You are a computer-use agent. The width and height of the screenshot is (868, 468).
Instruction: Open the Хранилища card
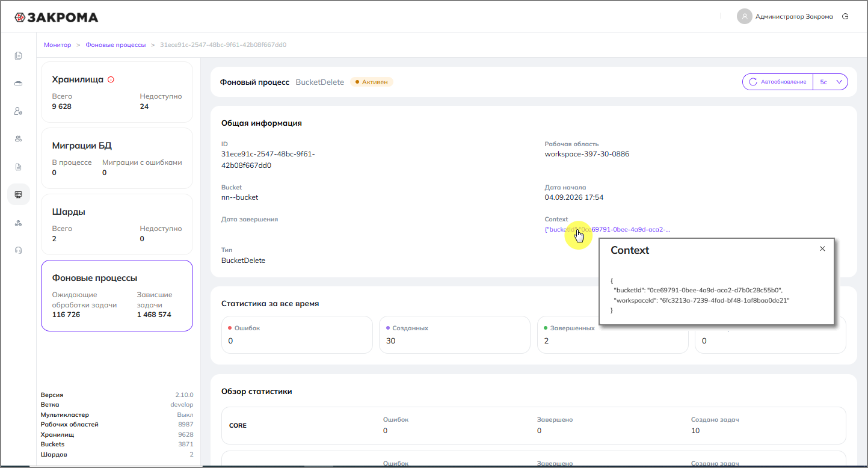click(x=117, y=92)
